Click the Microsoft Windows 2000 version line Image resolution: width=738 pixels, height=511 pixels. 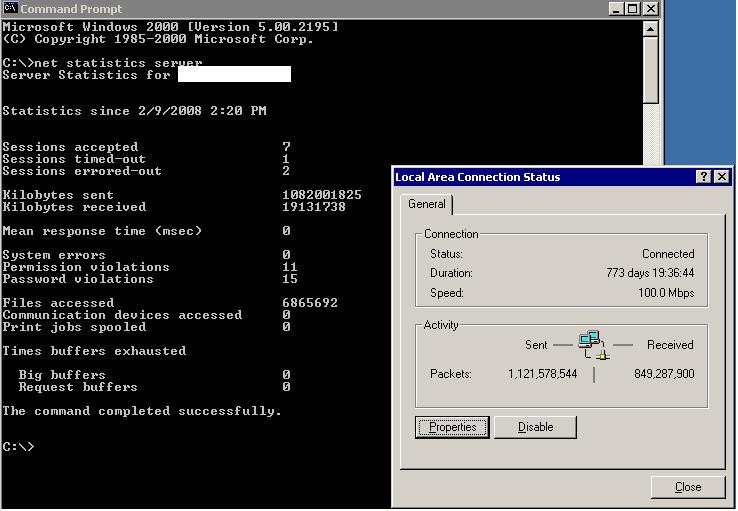point(170,27)
